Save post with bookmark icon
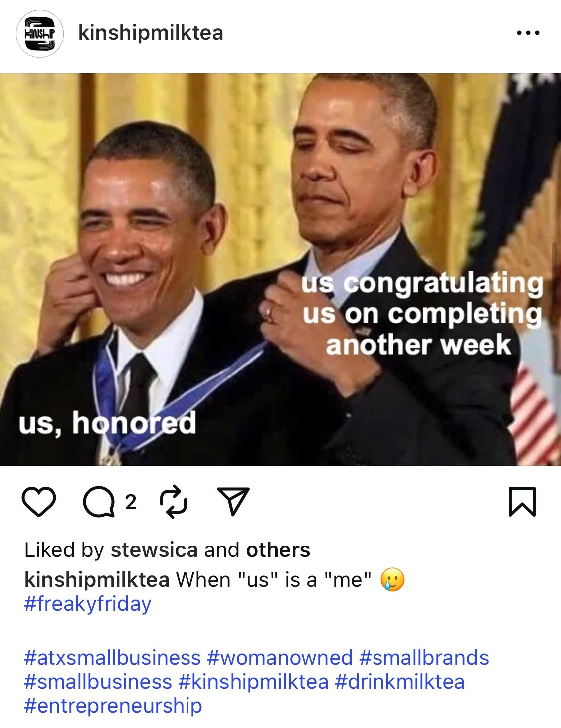The height and width of the screenshot is (728, 561). [522, 502]
